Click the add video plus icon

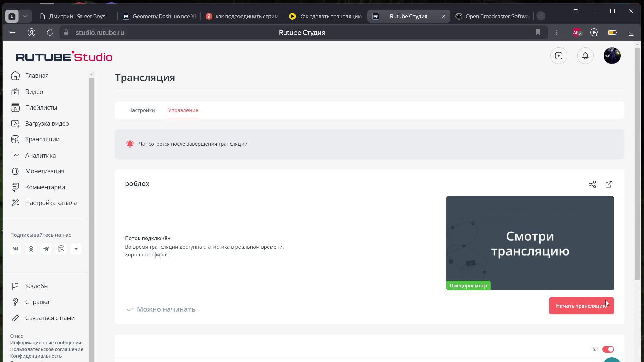click(558, 56)
